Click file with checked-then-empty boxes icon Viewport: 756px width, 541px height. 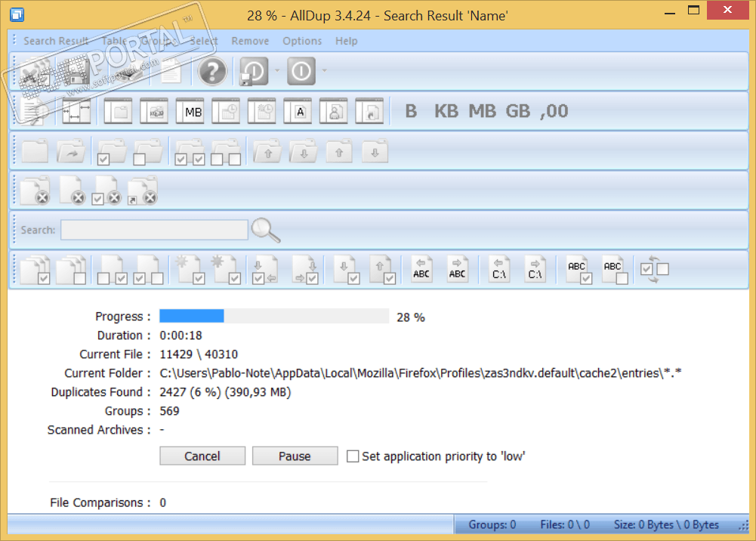pyautogui.click(x=148, y=270)
